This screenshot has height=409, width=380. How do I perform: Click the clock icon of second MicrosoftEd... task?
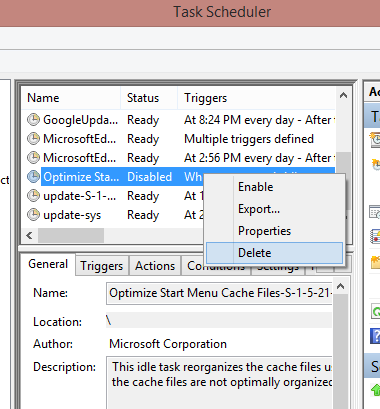pyautogui.click(x=33, y=158)
